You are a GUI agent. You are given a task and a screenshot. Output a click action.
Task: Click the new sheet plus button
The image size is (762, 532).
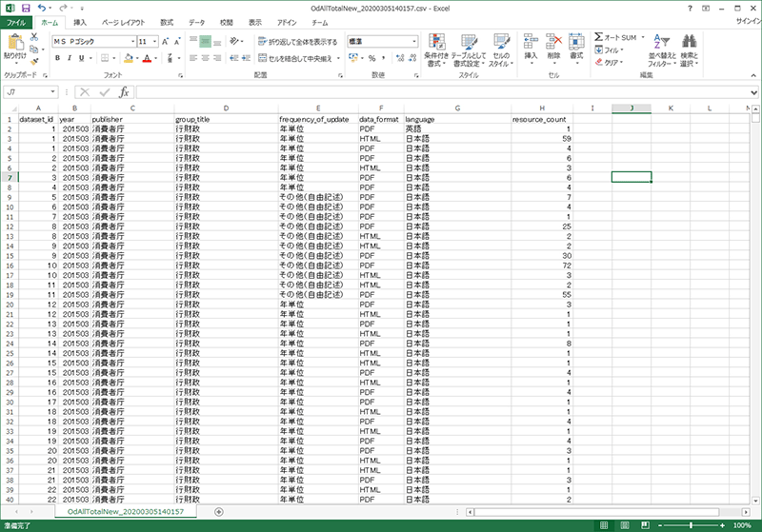[219, 512]
